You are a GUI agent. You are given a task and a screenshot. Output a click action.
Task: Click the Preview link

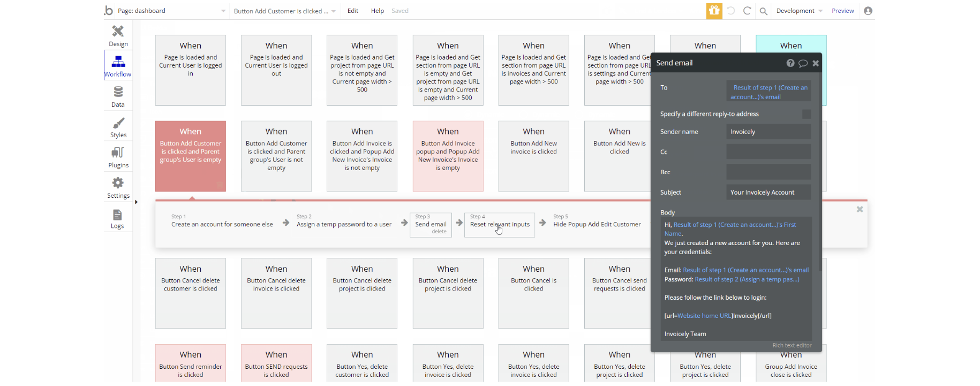(x=842, y=11)
